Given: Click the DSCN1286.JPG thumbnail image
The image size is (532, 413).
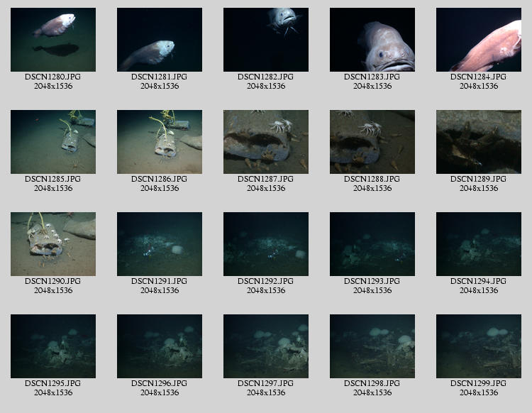Looking at the screenshot, I should coord(160,142).
